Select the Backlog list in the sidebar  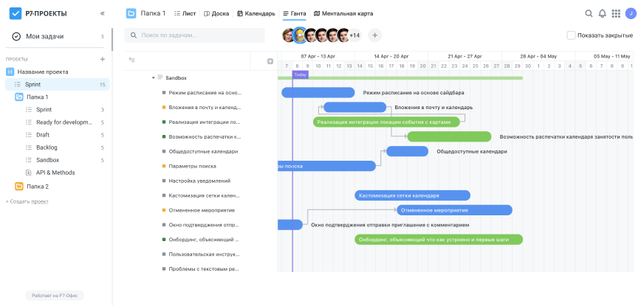pyautogui.click(x=46, y=147)
